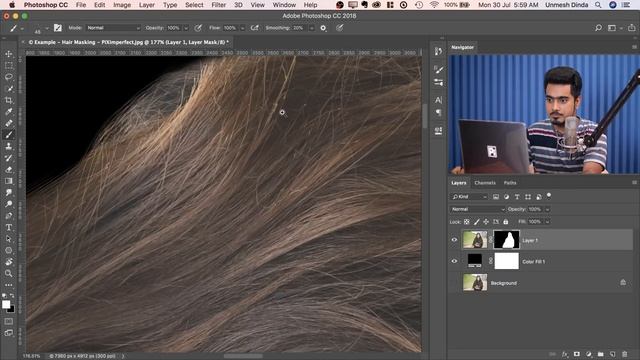The width and height of the screenshot is (640, 360).
Task: Click the Share image icon
Action: tap(631, 28)
